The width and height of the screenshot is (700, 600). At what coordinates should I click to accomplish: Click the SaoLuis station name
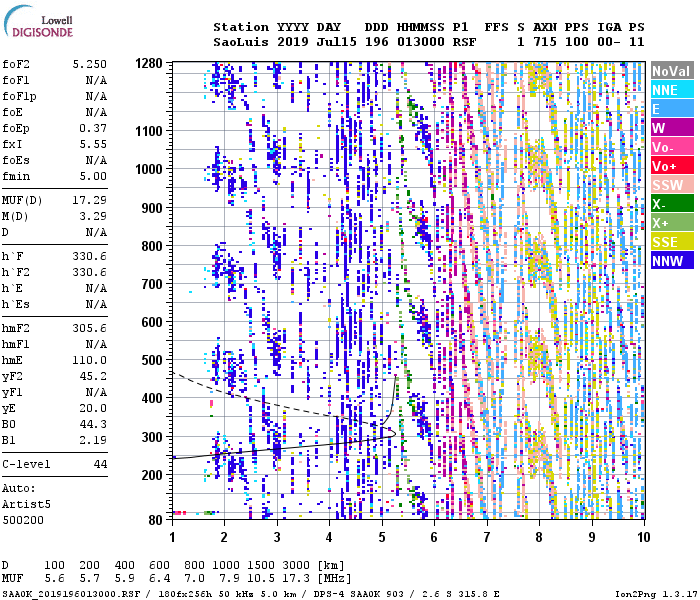pos(241,42)
